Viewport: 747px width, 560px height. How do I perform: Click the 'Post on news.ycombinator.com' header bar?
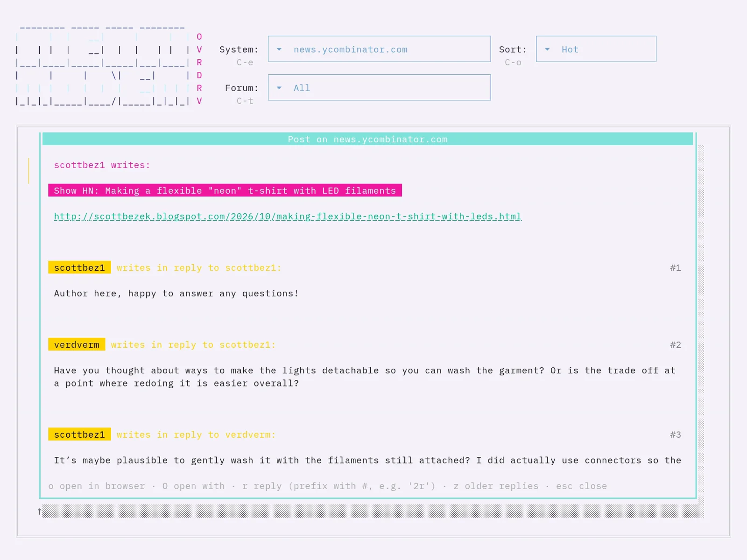tap(367, 139)
